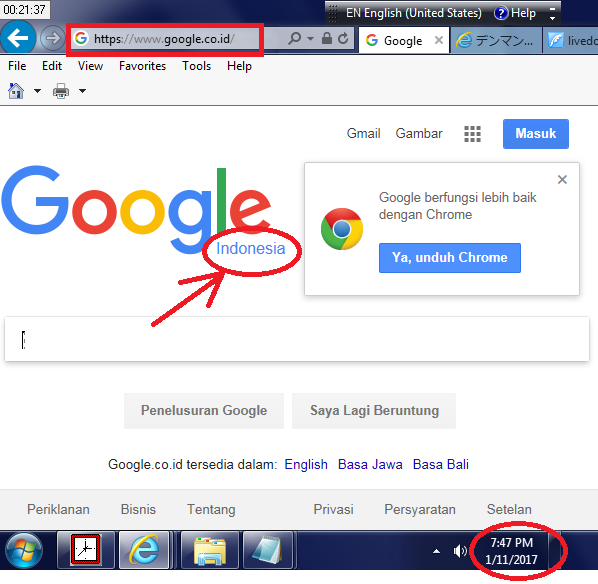The image size is (598, 584).
Task: Open the Bisnis footer link
Action: 138,509
